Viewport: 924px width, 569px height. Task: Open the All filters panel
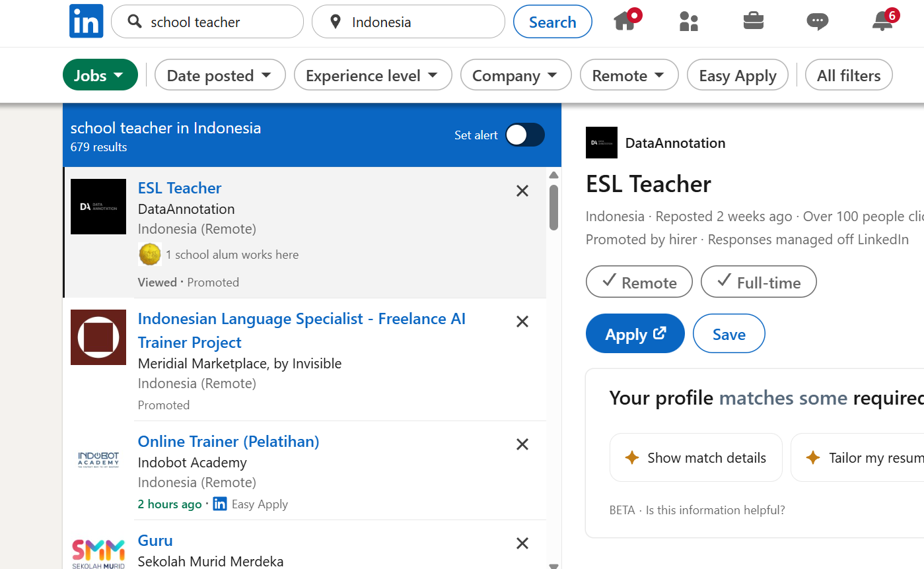[848, 75]
